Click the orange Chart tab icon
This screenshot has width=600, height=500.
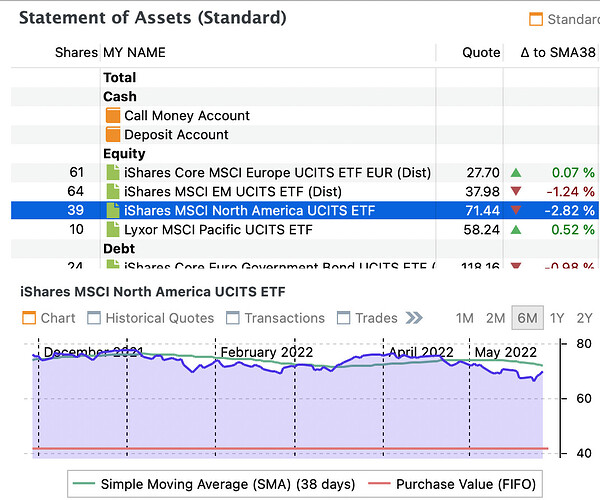(x=28, y=318)
